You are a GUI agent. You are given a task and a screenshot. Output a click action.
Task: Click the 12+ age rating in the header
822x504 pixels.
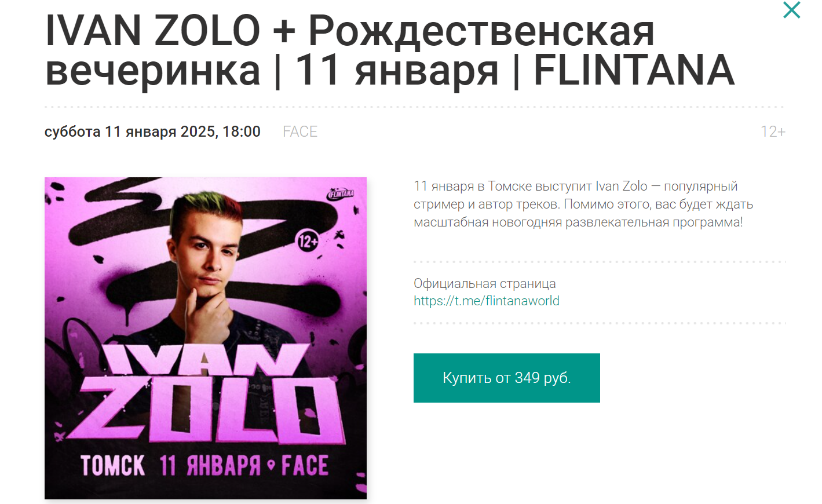tap(773, 132)
